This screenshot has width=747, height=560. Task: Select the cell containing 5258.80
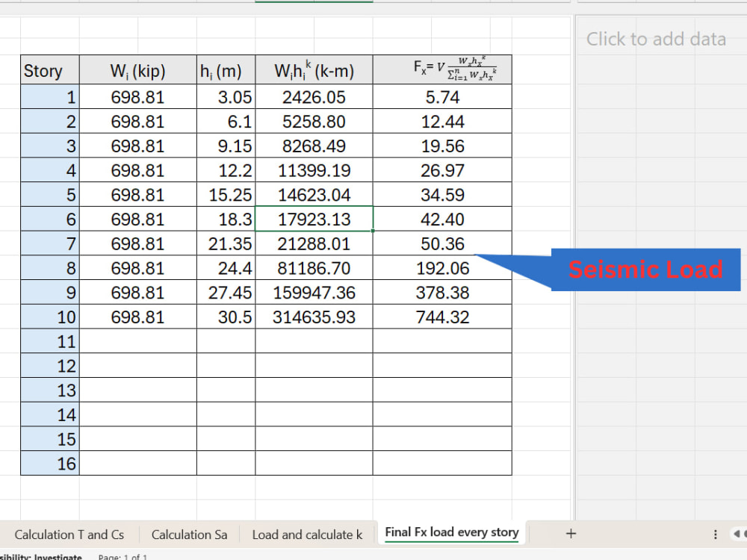pyautogui.click(x=314, y=122)
